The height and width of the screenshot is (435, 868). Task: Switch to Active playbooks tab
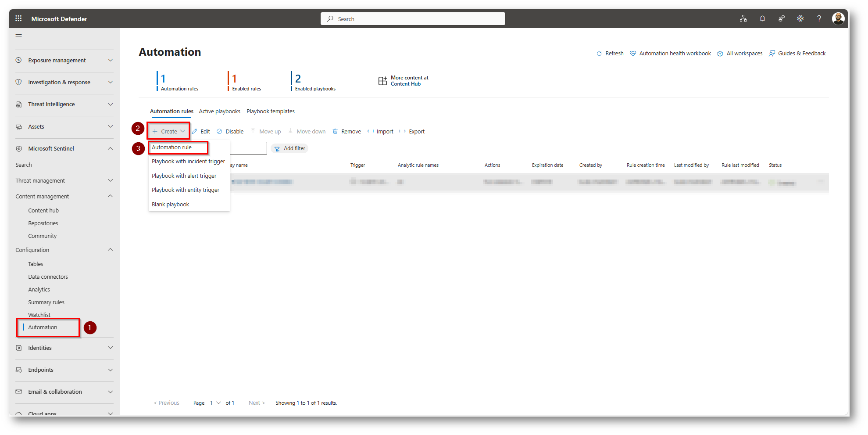[220, 111]
